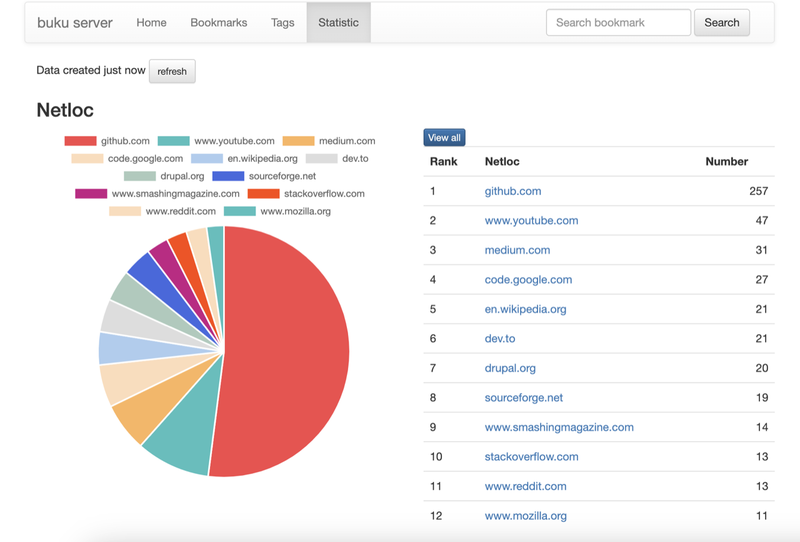Toggle stackoverflow.com legend swatch
800x542 pixels.
click(263, 194)
